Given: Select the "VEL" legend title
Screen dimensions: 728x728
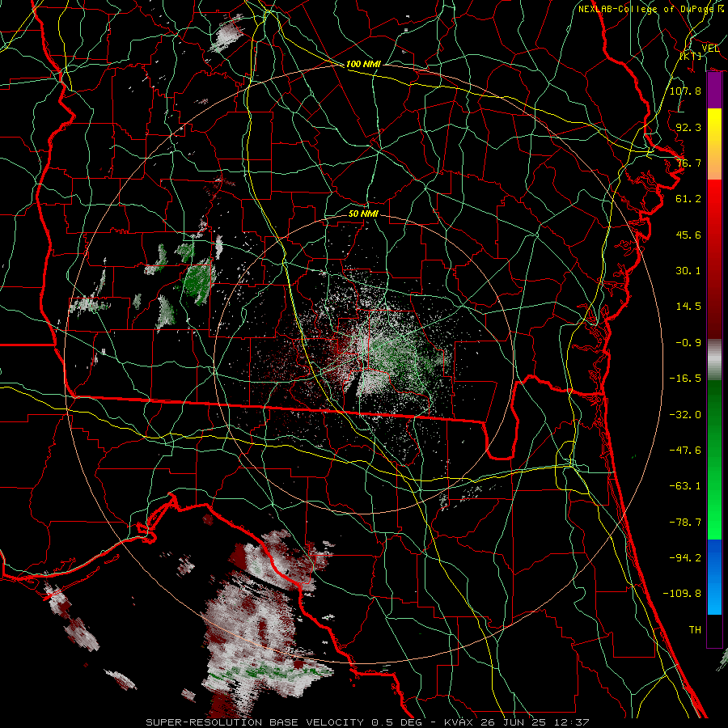Looking at the screenshot, I should [710, 49].
